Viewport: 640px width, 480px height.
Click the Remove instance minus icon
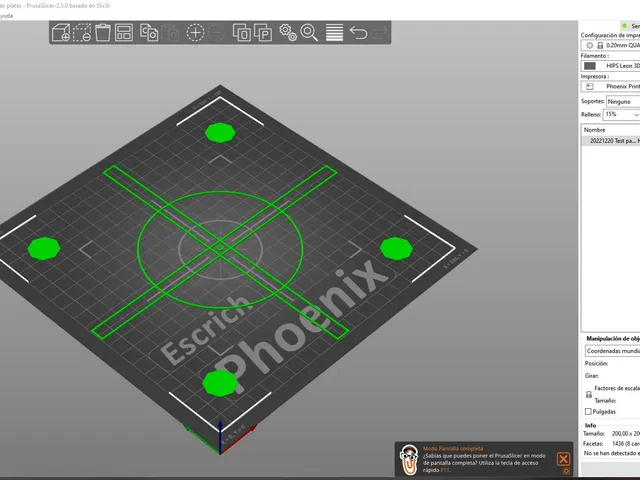point(217,33)
